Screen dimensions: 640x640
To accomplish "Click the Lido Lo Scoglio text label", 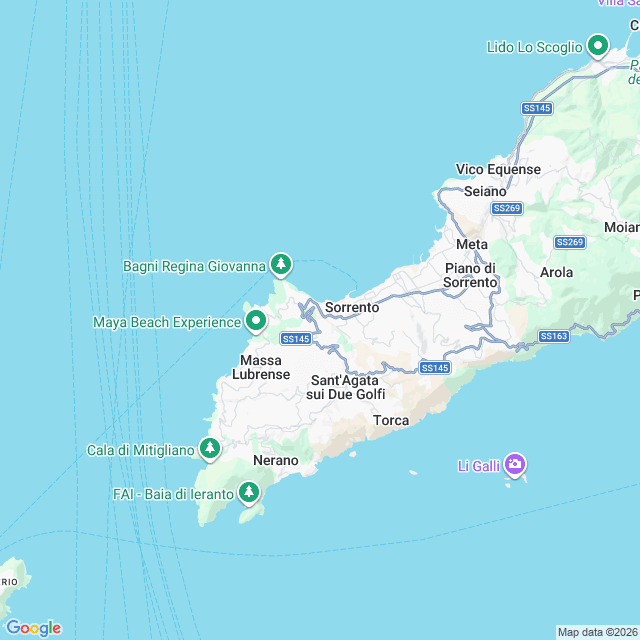I will [534, 47].
